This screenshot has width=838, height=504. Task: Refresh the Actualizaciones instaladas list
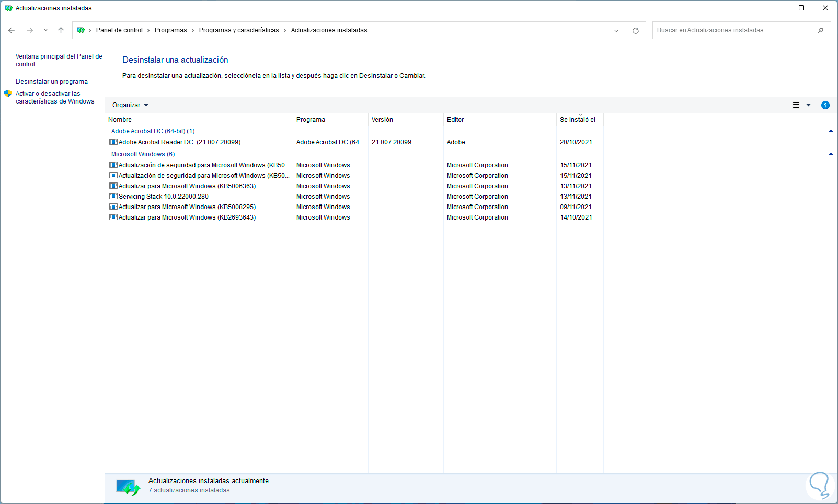click(x=636, y=31)
